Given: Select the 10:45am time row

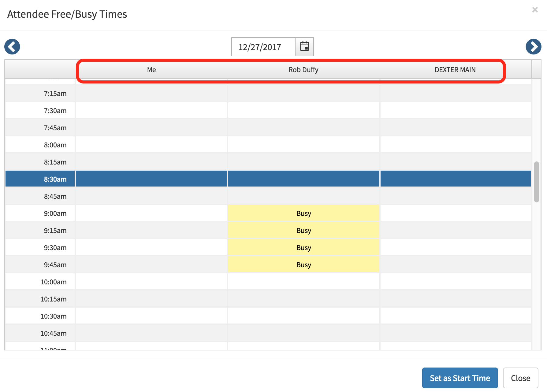Looking at the screenshot, I should click(x=54, y=333).
